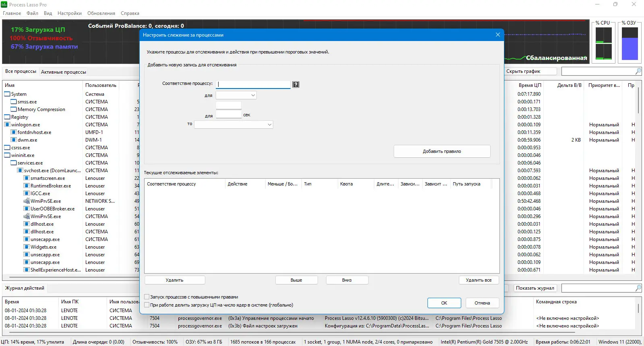Screen dimensions: 644x346
Task: Move the rule up with the Выше button
Action: coord(296,280)
